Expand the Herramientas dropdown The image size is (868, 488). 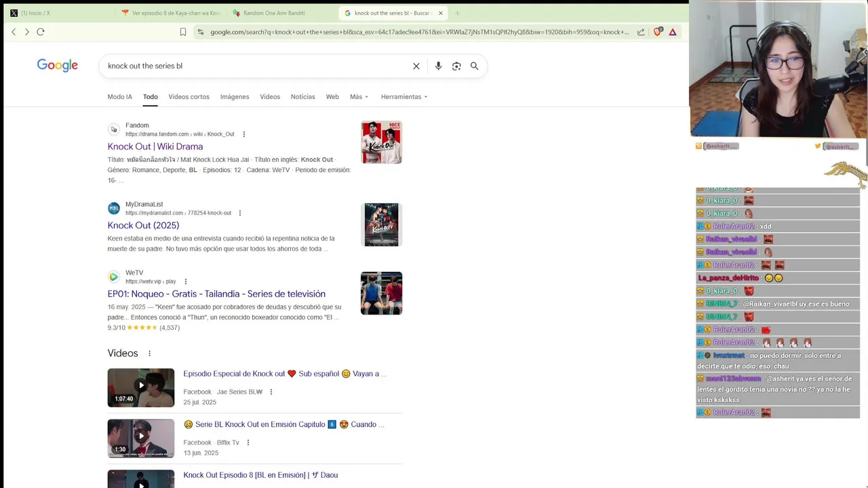tap(404, 97)
